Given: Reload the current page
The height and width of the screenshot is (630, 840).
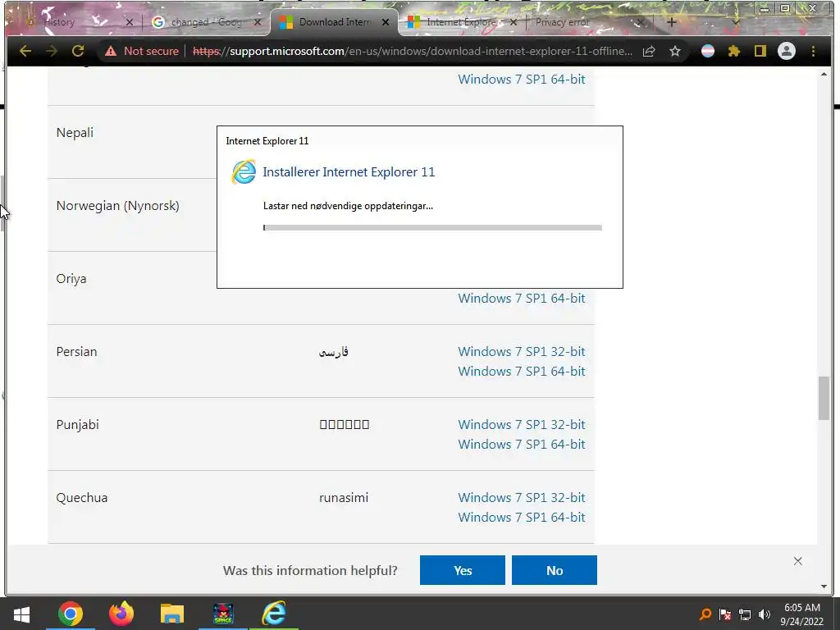Looking at the screenshot, I should tap(78, 52).
